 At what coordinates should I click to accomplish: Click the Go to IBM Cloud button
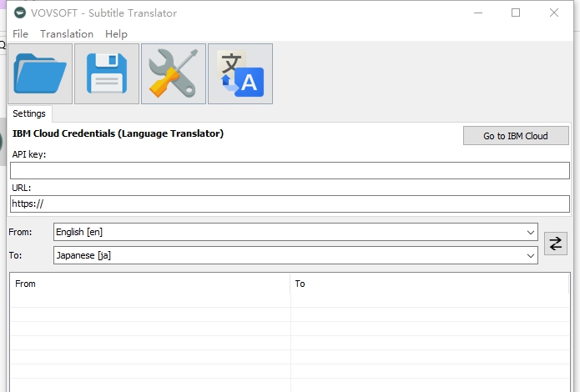516,136
